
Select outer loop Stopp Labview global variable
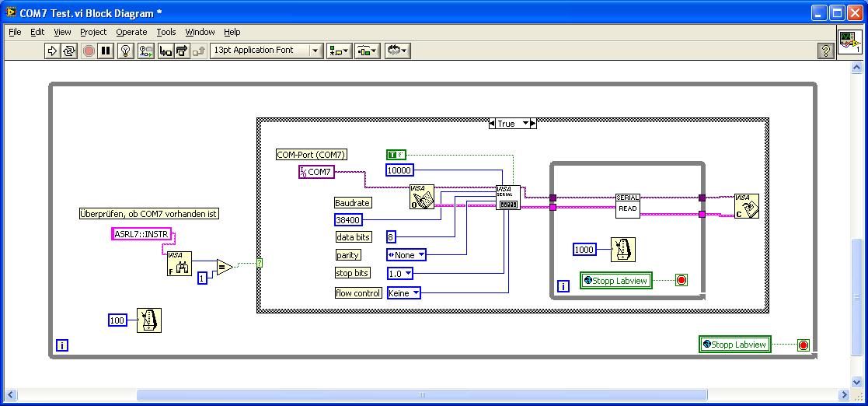click(736, 345)
